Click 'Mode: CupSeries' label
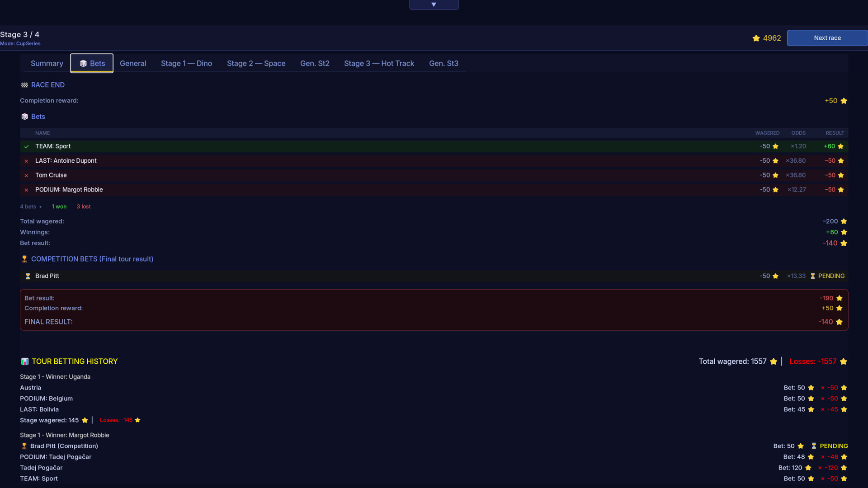 click(x=20, y=44)
